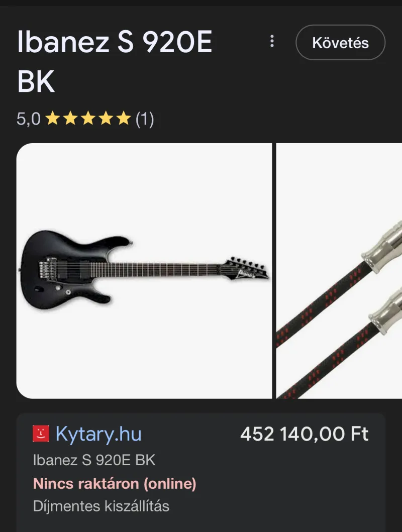Click the Nincs raktáron (online) stock status
Screen dimensions: 402x532
[115, 483]
